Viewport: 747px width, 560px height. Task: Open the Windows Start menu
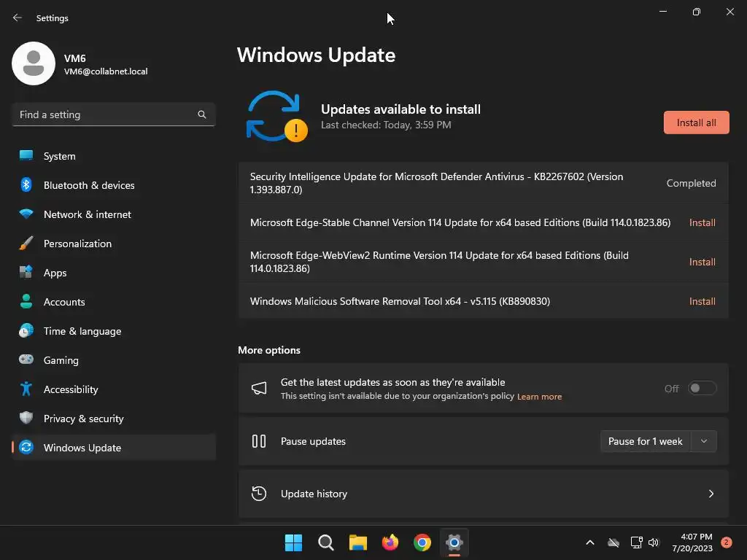(x=293, y=542)
